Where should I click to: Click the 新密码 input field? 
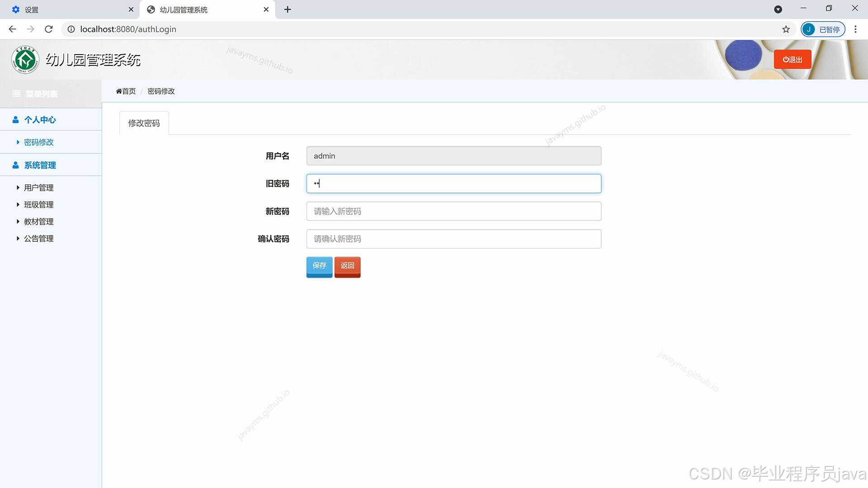tap(454, 211)
